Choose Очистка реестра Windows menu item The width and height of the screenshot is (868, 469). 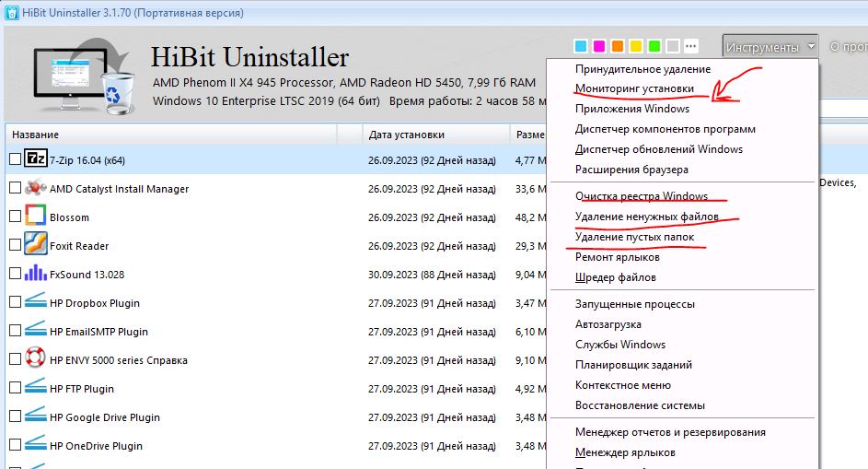pos(641,195)
